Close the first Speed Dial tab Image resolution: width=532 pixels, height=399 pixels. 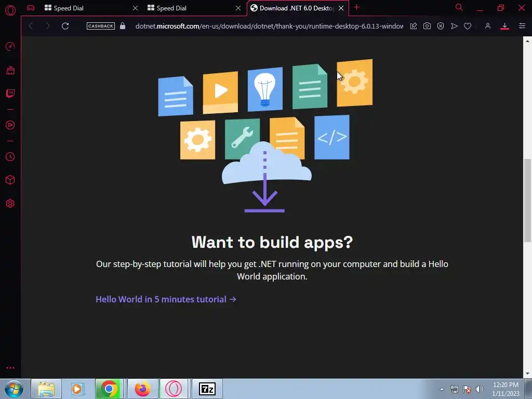click(x=136, y=8)
